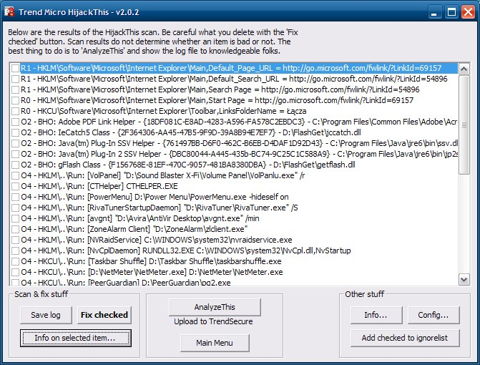Select the gFlash Class getflash.dll row
480x365 pixels.
(x=188, y=165)
